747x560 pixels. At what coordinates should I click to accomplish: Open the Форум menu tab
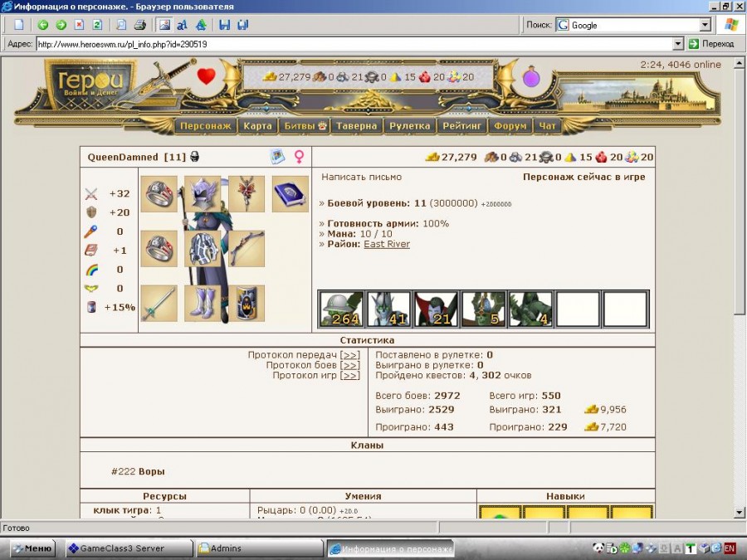[x=510, y=126]
